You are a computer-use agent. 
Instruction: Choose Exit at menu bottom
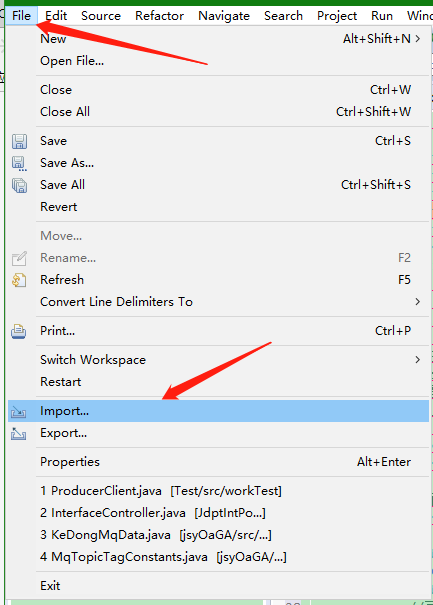(218, 586)
